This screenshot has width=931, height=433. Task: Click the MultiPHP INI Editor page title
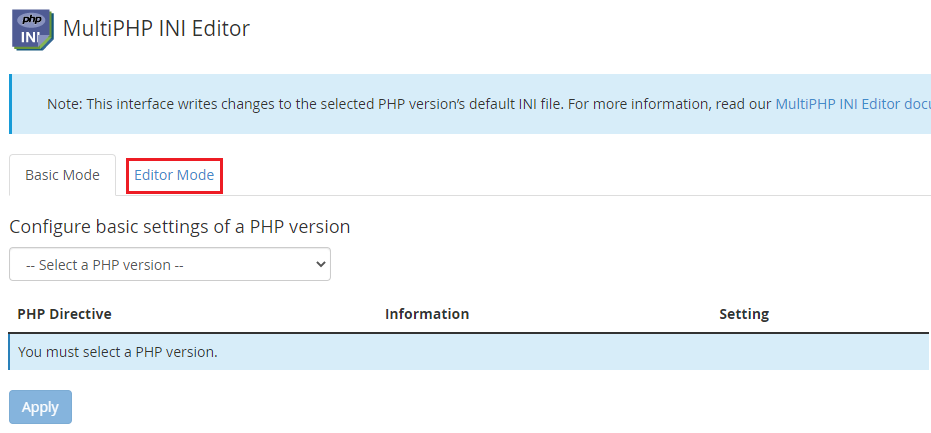(156, 29)
